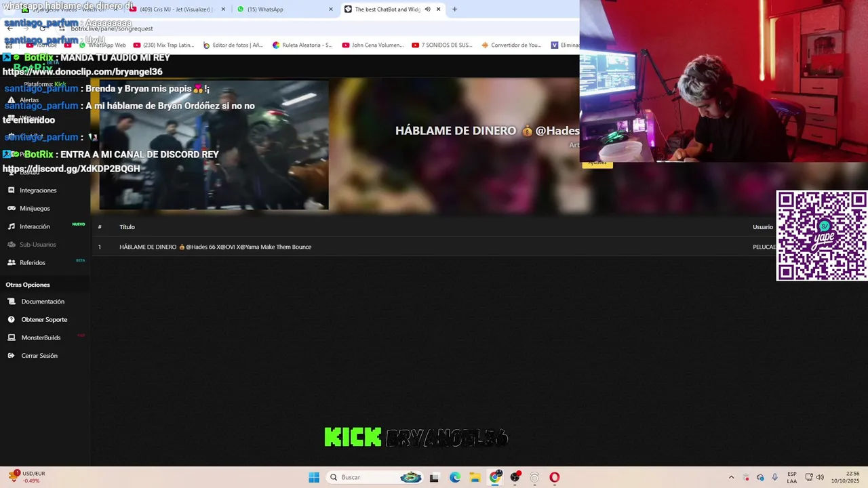Click Cerrar Sesión to log out
868x488 pixels.
pos(39,356)
